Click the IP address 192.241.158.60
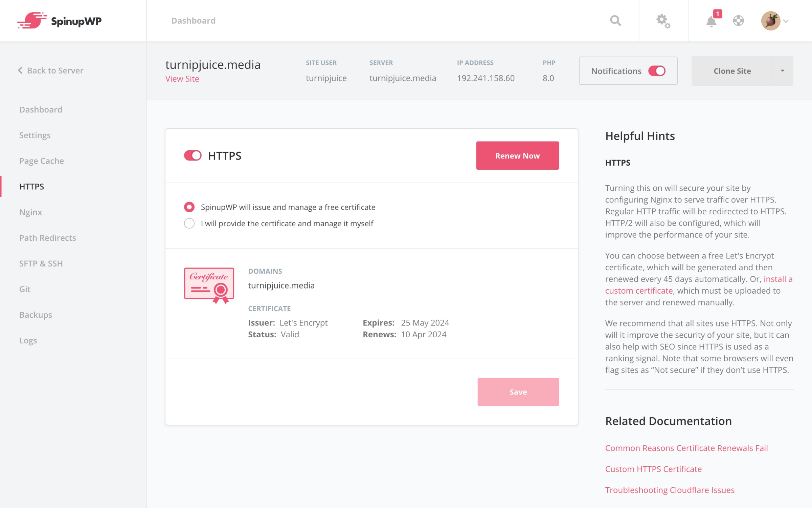 (486, 78)
